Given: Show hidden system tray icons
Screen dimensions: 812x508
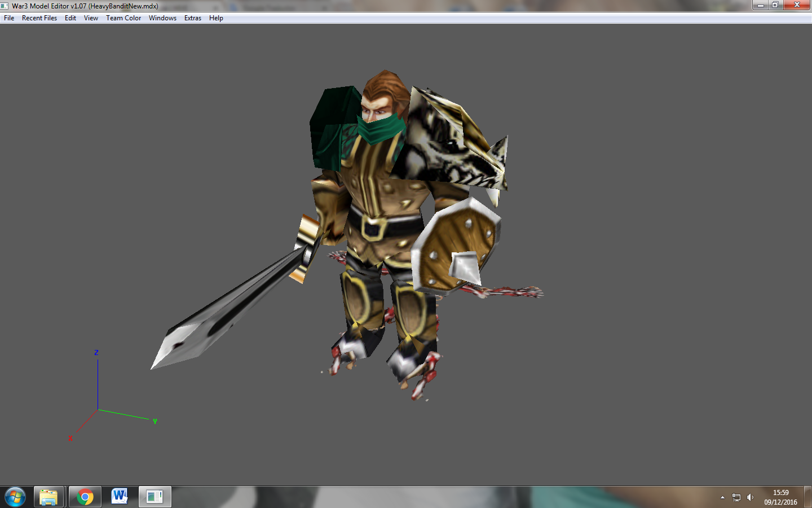Looking at the screenshot, I should tap(722, 497).
